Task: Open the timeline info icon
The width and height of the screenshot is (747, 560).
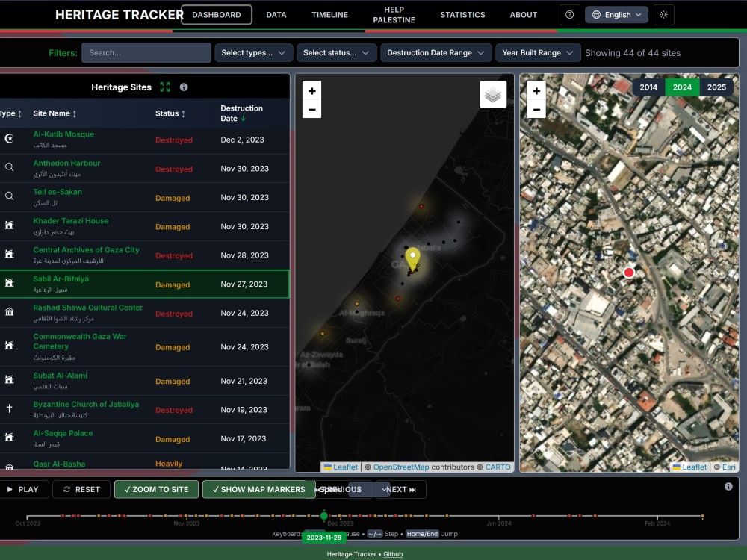Action: tap(728, 486)
